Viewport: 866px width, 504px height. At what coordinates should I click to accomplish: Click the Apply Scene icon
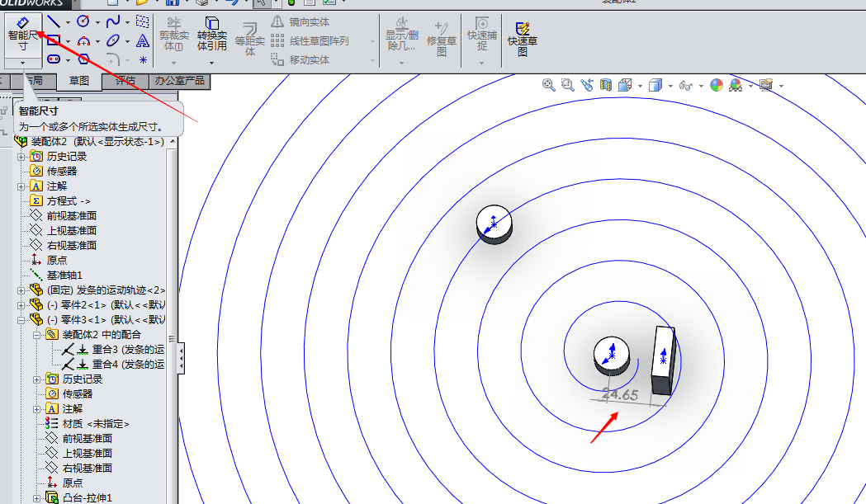[x=736, y=85]
